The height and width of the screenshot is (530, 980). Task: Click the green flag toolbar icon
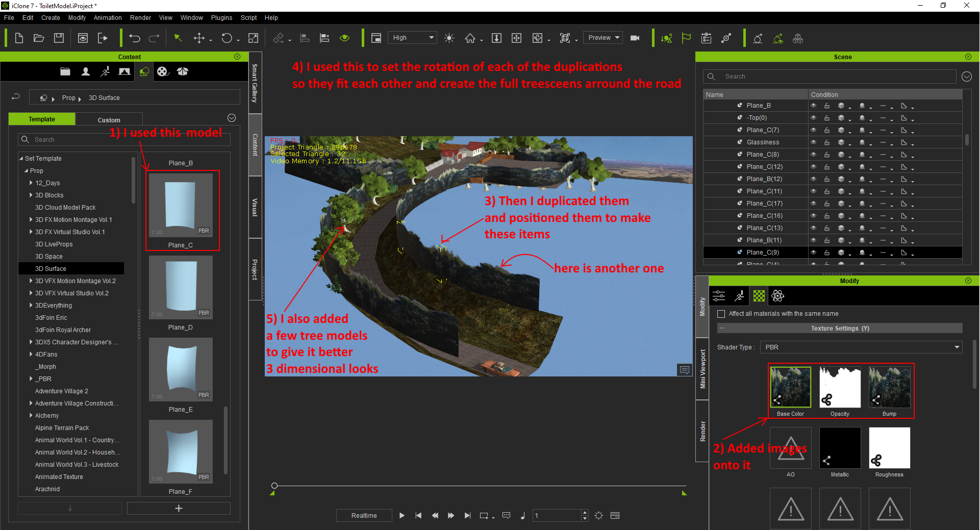pyautogui.click(x=686, y=38)
